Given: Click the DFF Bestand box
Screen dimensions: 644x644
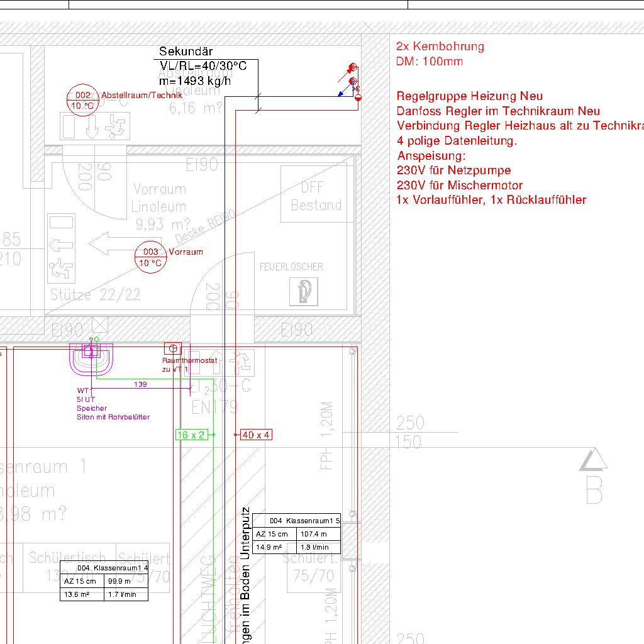Looking at the screenshot, I should click(x=316, y=194).
